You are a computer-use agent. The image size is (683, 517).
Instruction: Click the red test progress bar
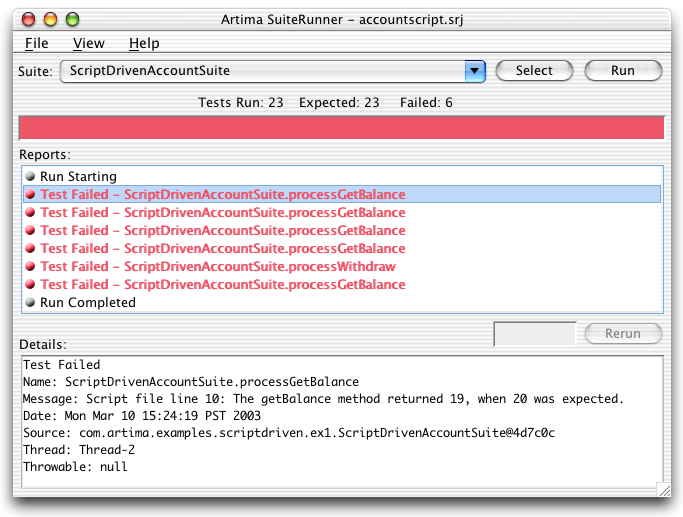pos(342,128)
